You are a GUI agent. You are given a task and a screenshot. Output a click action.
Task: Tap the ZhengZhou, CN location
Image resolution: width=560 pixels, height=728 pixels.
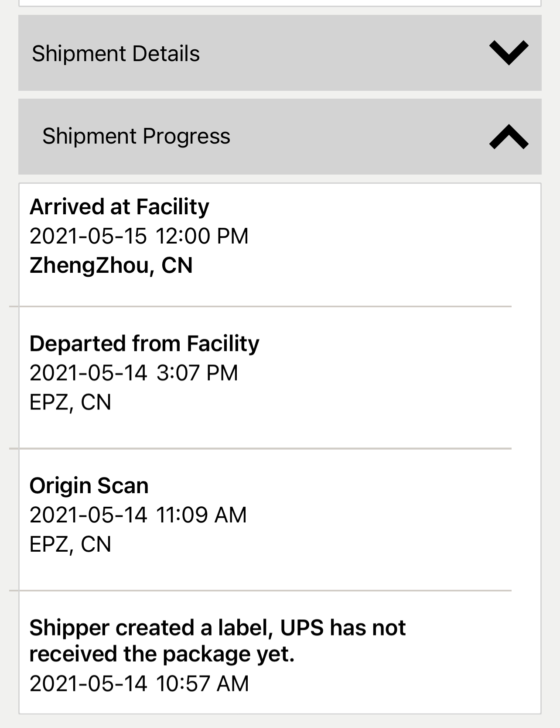point(111,265)
